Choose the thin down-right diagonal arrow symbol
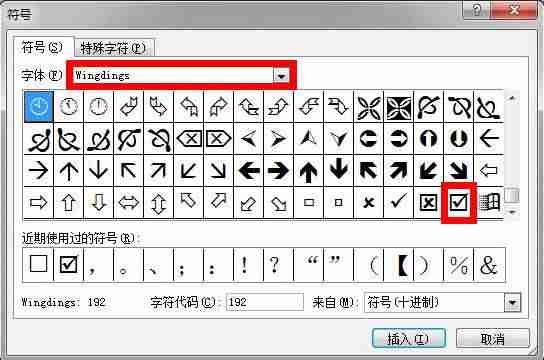Image resolution: width=544 pixels, height=360 pixels. pyautogui.click(x=218, y=170)
